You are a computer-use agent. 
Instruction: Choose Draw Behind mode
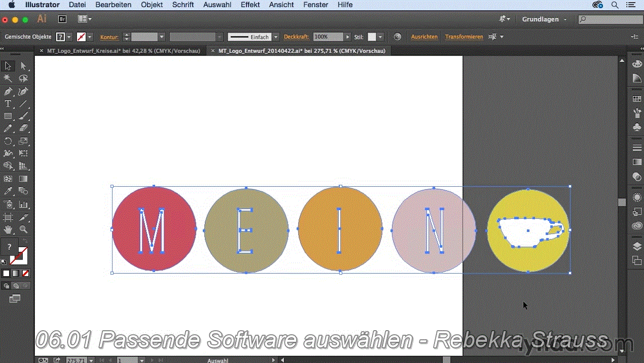click(x=16, y=286)
